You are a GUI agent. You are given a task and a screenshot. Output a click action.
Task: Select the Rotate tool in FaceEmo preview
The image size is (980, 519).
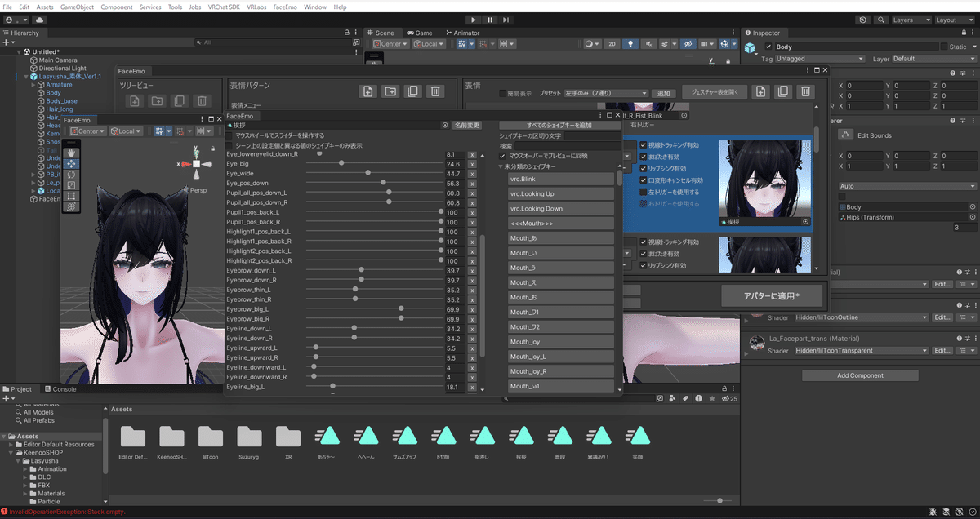pos(72,174)
